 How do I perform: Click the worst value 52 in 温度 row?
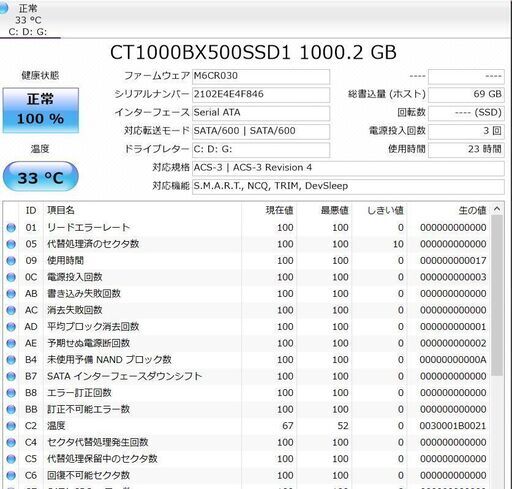[343, 426]
